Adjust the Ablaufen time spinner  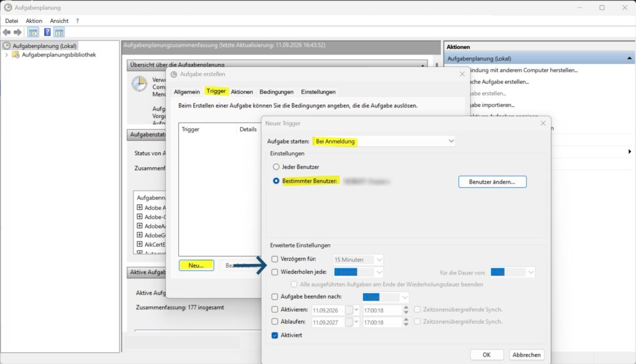pos(406,322)
